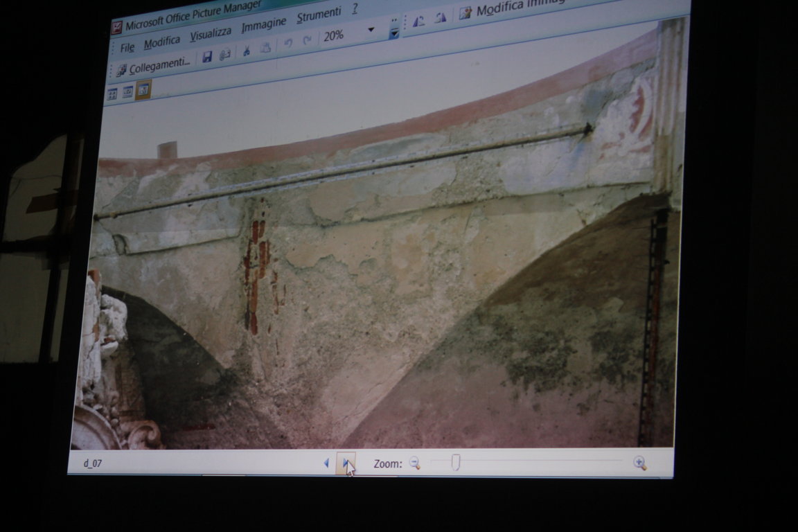The image size is (798, 532).
Task: Click the Cut scissors icon
Action: point(247,51)
